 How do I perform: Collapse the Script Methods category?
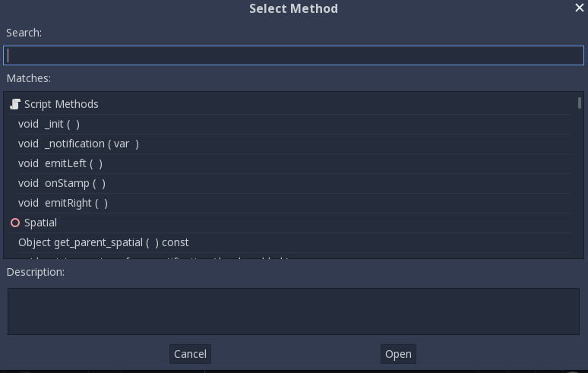61,104
